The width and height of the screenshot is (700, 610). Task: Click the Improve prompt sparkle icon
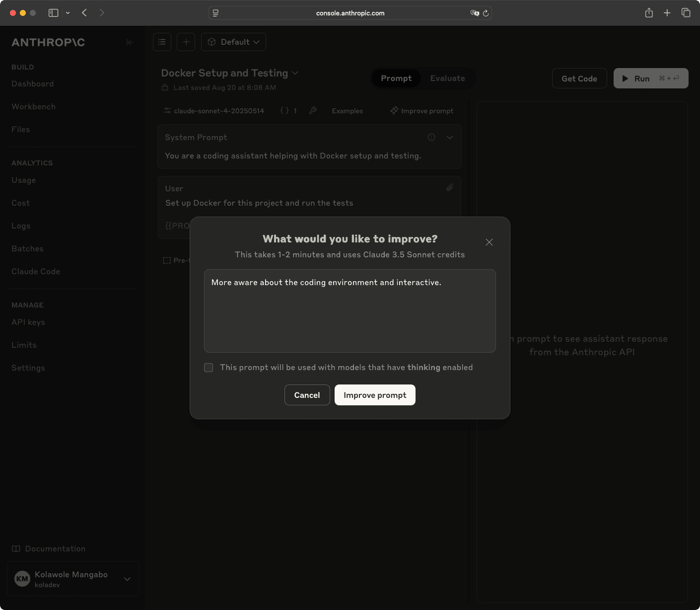pyautogui.click(x=394, y=110)
